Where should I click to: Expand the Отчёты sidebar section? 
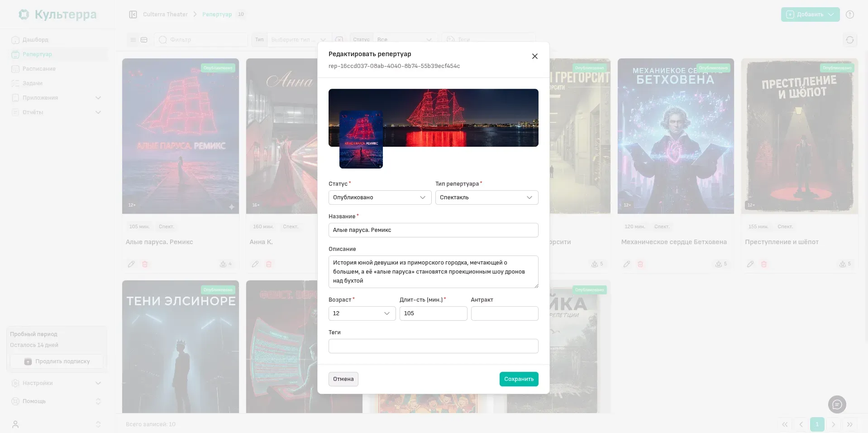[58, 112]
